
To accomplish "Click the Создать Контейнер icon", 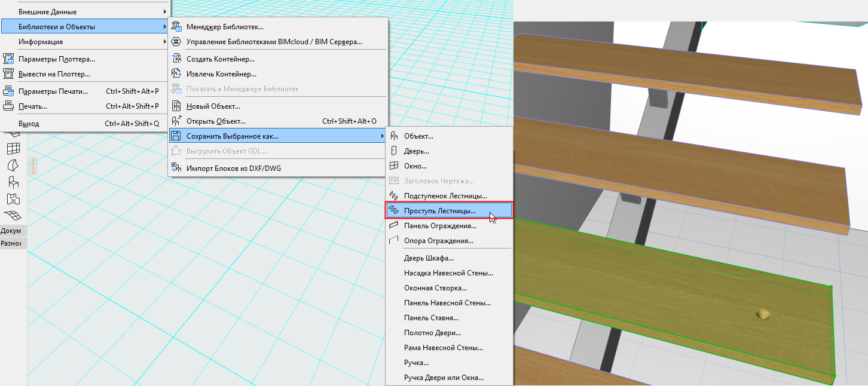I will [176, 59].
